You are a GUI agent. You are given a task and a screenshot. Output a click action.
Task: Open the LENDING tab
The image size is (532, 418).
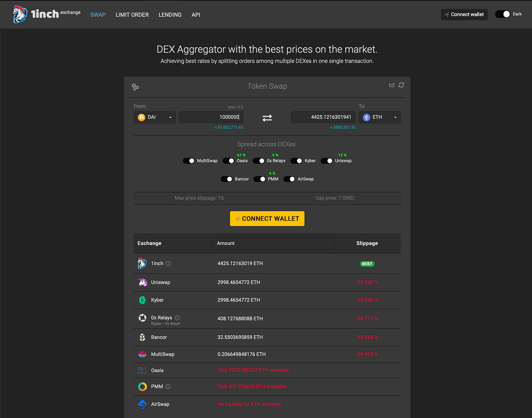(x=170, y=15)
